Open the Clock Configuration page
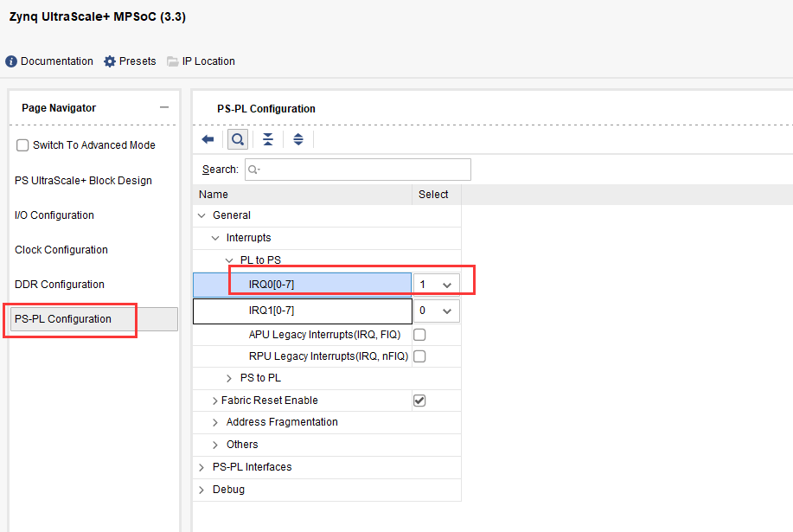The image size is (793, 532). (61, 250)
